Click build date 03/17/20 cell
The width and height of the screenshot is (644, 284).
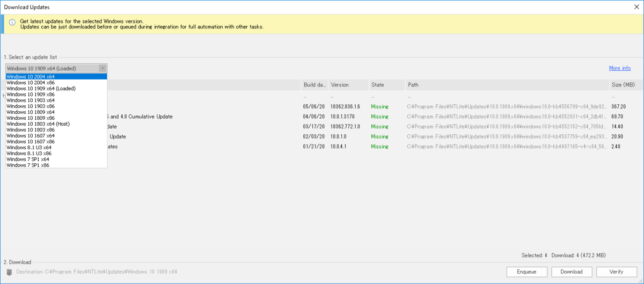click(x=314, y=127)
